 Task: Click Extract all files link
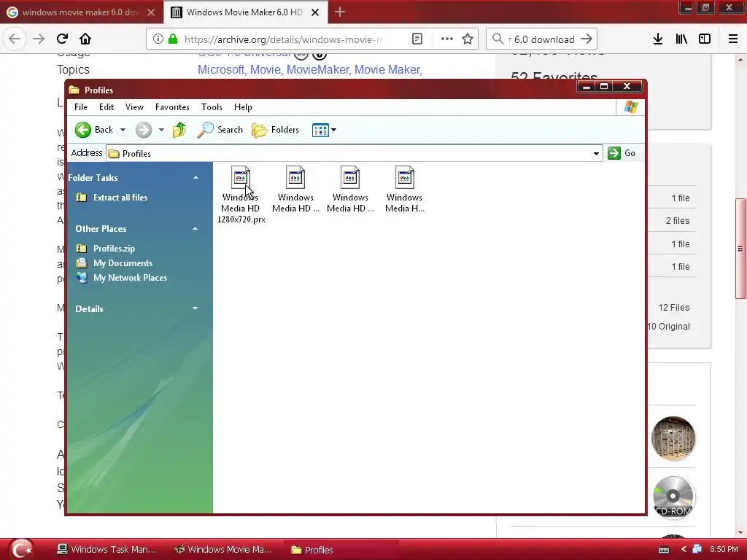click(120, 197)
